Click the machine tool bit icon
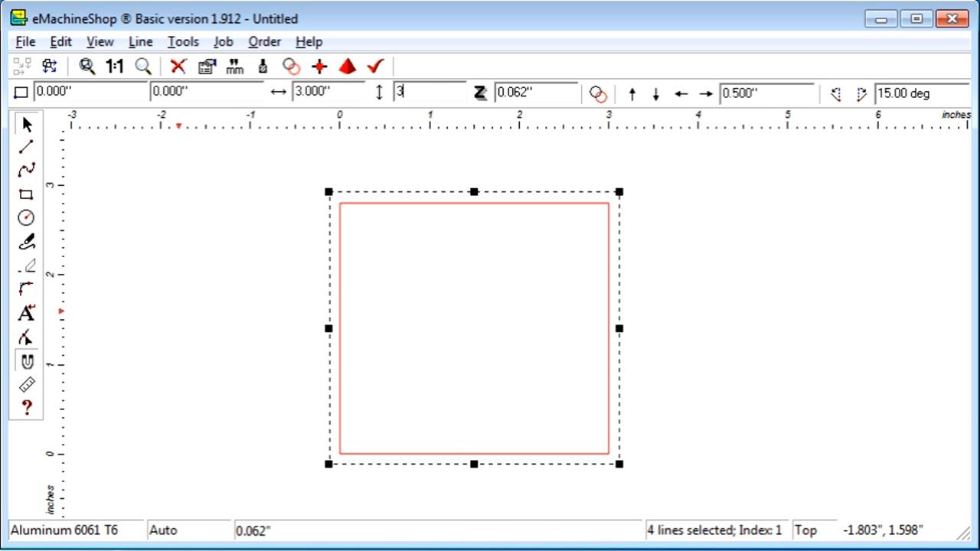Image resolution: width=980 pixels, height=551 pixels. [x=263, y=67]
